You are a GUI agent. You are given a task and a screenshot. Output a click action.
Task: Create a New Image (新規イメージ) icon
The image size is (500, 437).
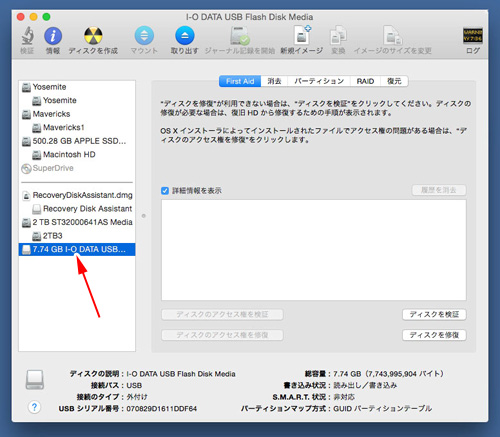click(x=302, y=35)
